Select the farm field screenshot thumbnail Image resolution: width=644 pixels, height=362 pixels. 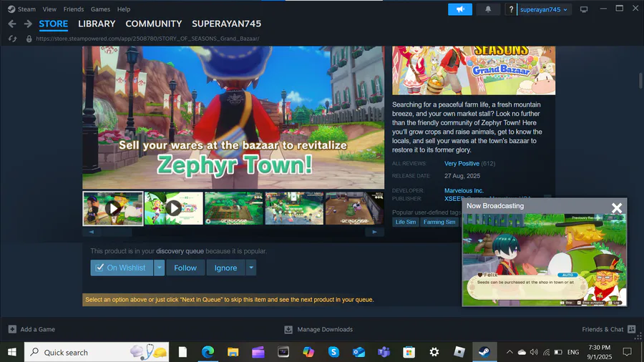[234, 208]
